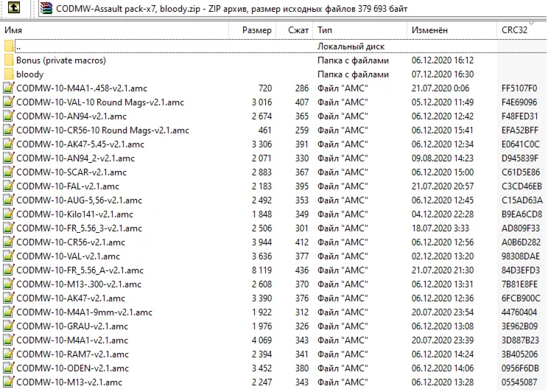Select the file icon for CODMW-10-CR56-10 Round Mags

[x=9, y=130]
